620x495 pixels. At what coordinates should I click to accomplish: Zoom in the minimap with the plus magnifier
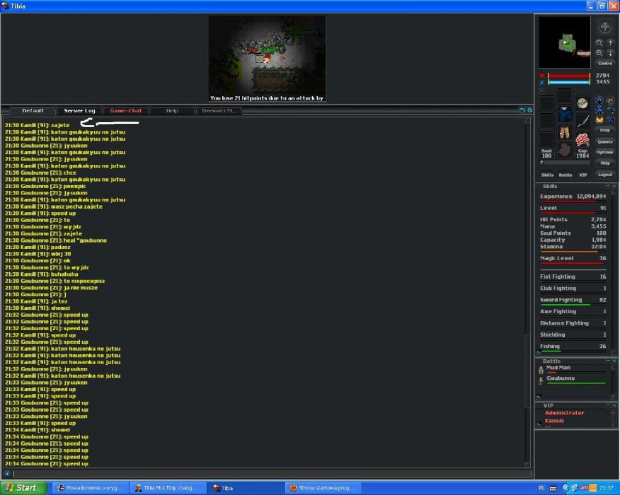[x=599, y=53]
